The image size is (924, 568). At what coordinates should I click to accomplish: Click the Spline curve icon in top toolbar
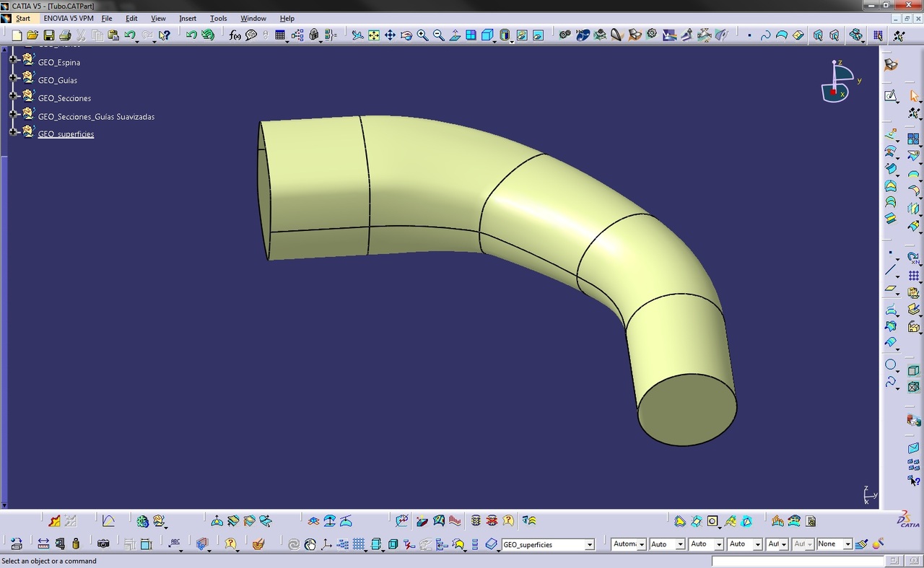[765, 35]
